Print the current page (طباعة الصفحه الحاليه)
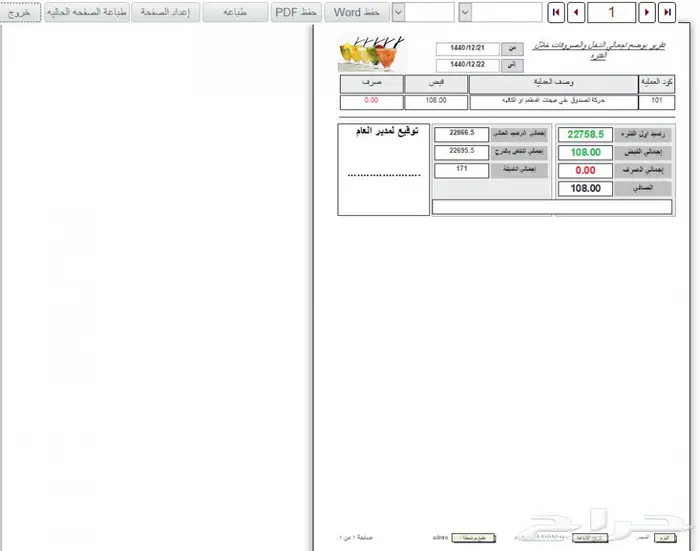This screenshot has height=551, width=700. [x=88, y=12]
